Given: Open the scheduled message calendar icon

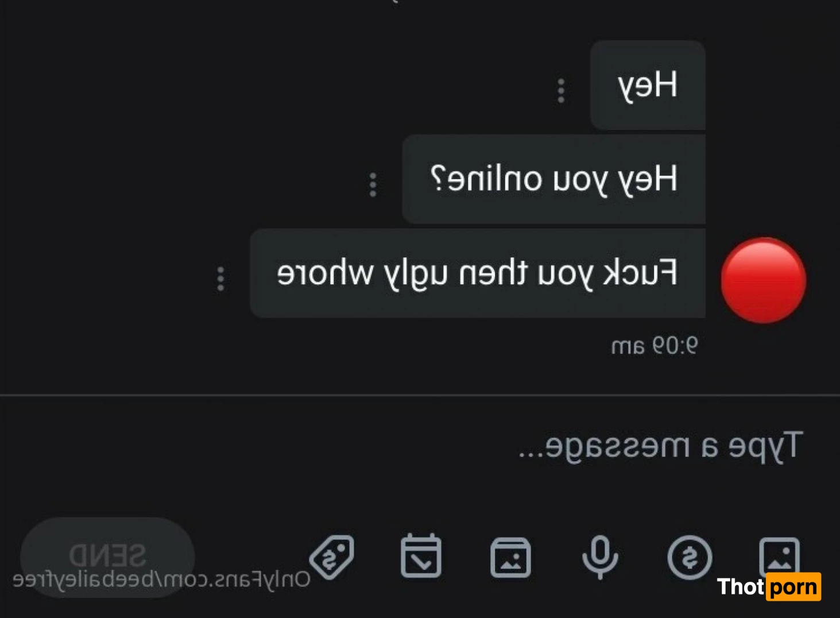Looking at the screenshot, I should tap(421, 555).
